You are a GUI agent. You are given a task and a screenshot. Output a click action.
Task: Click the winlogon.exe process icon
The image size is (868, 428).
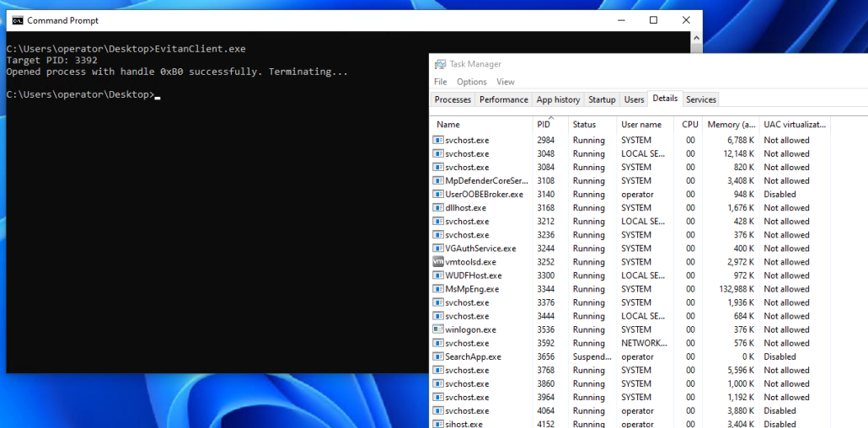tap(438, 329)
